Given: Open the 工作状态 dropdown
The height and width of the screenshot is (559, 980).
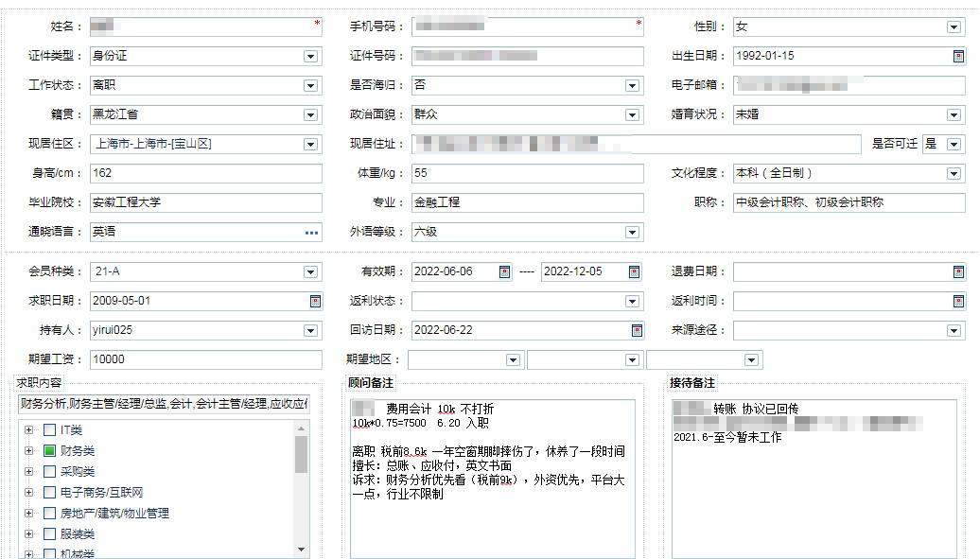Looking at the screenshot, I should coord(310,86).
